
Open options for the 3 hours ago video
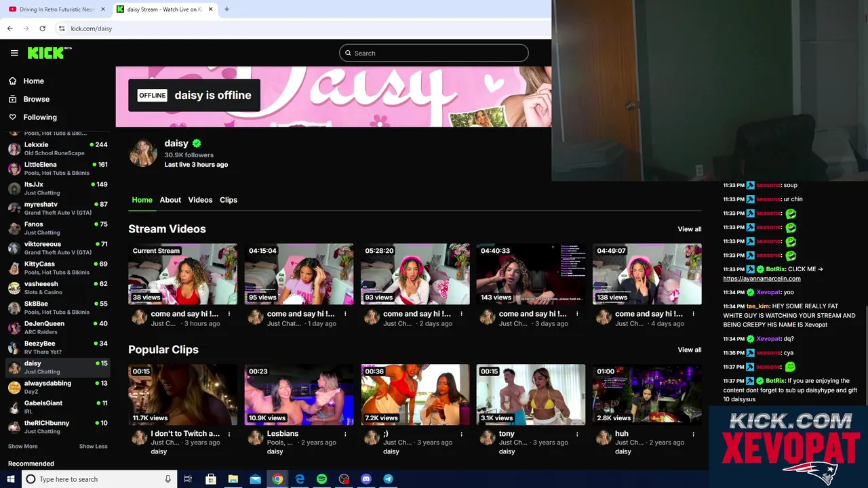[x=229, y=314]
